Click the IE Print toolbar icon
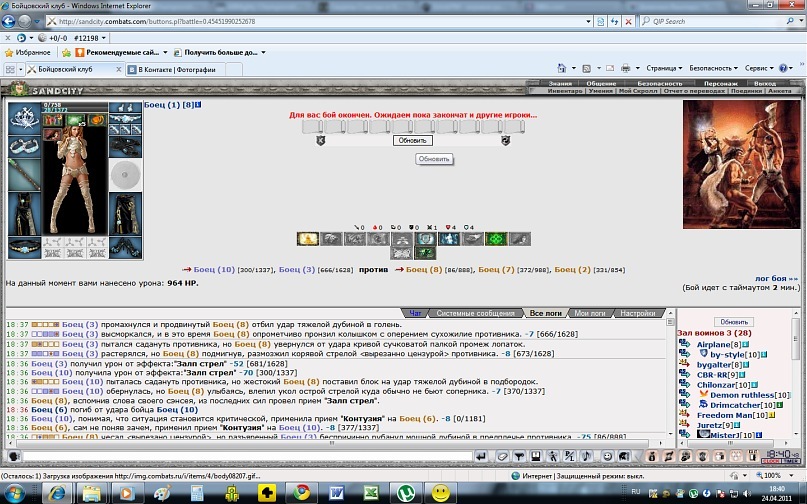The height and width of the screenshot is (504, 807). coord(625,68)
